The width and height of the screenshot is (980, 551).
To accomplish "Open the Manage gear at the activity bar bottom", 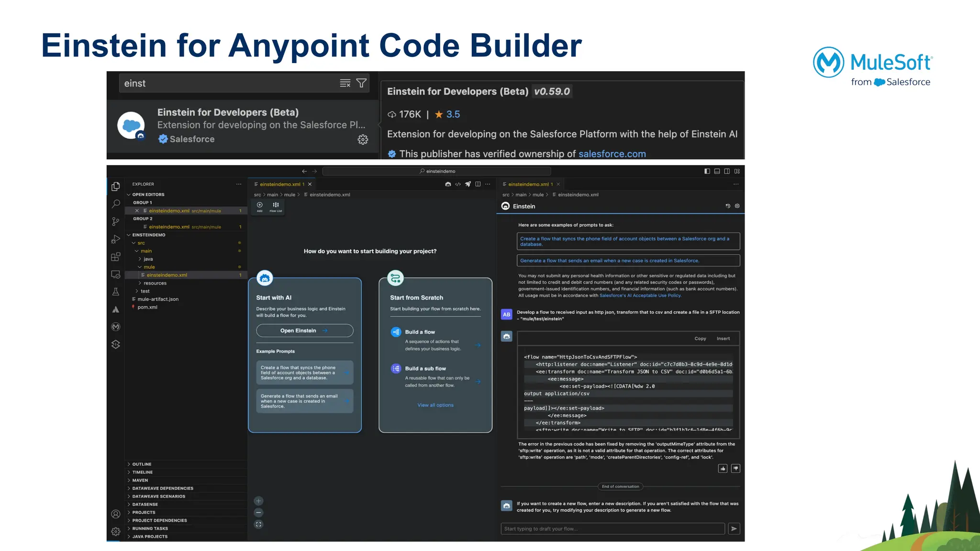I will coord(115,531).
